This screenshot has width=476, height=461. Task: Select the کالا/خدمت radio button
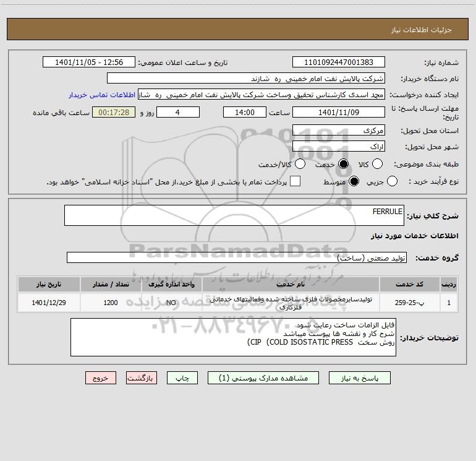pyautogui.click(x=300, y=164)
